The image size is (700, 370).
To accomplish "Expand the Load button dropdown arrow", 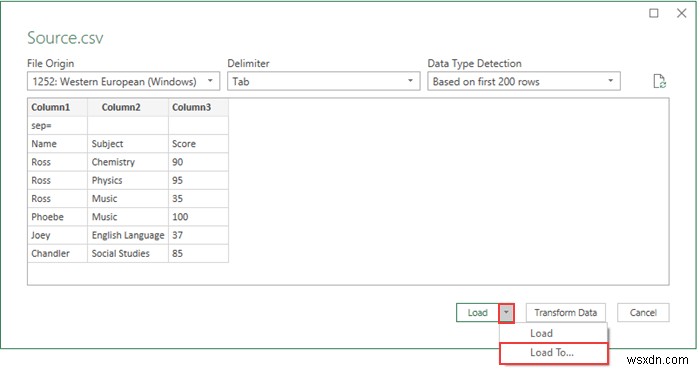I will [506, 313].
